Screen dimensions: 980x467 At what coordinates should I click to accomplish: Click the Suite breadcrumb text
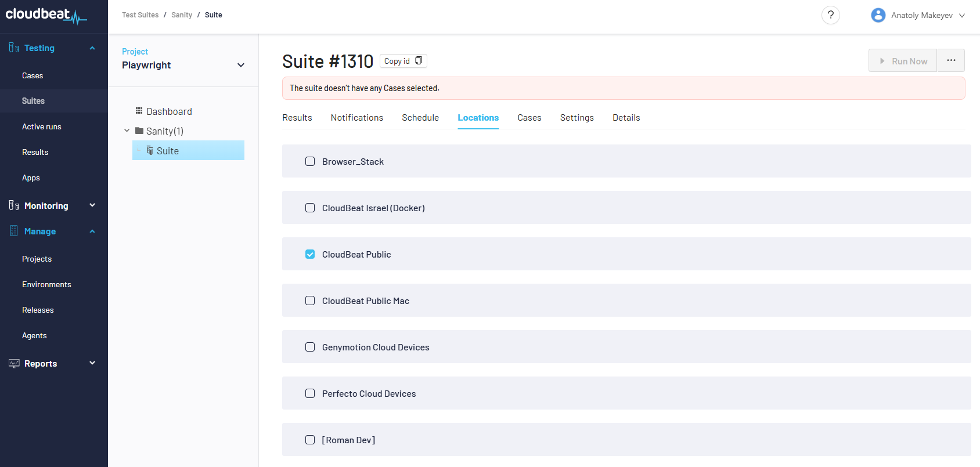pyautogui.click(x=213, y=15)
